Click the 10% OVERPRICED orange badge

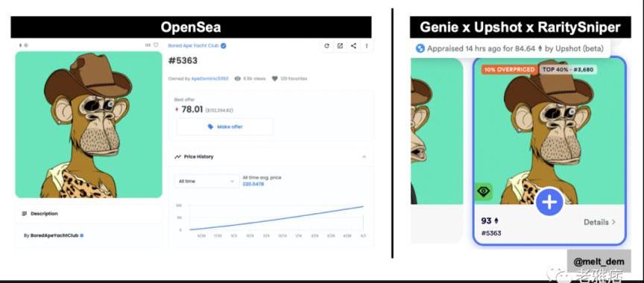509,70
